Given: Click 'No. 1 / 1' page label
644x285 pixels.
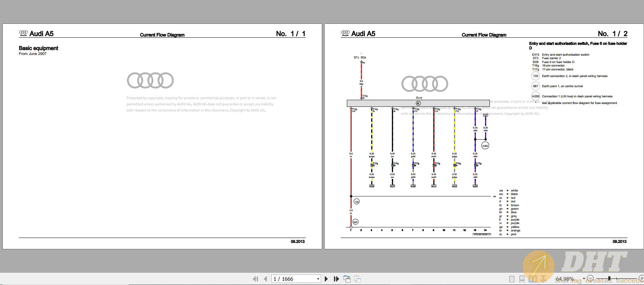Looking at the screenshot, I should pos(291,34).
